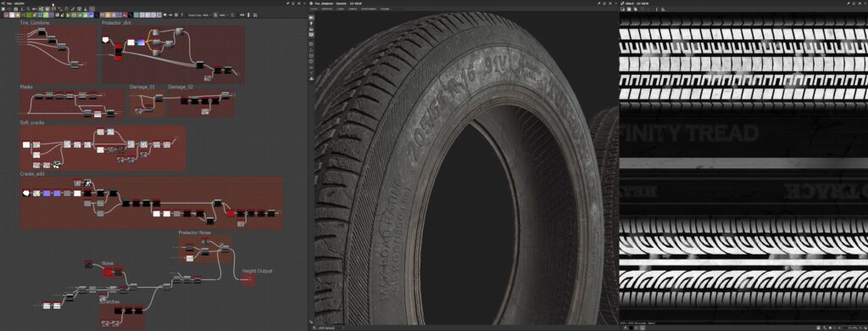Open the Display menu in 3D view

[385, 8]
